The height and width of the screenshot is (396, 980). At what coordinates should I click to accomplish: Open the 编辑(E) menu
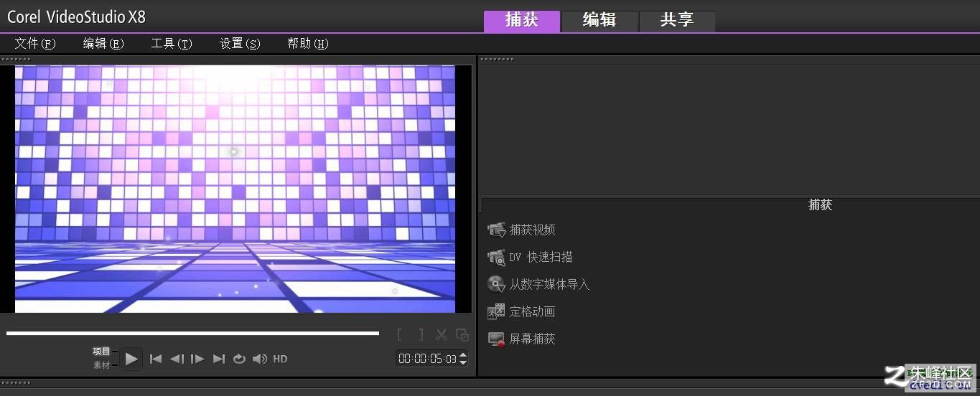(103, 44)
